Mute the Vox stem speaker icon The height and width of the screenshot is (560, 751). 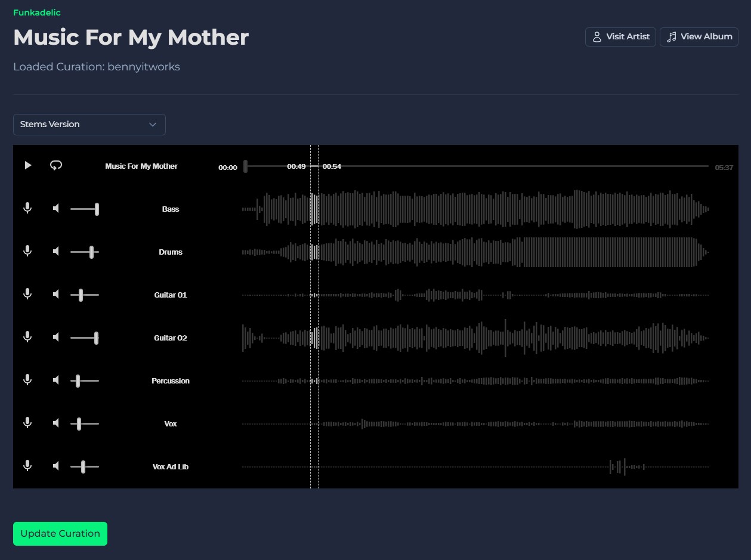click(x=56, y=423)
